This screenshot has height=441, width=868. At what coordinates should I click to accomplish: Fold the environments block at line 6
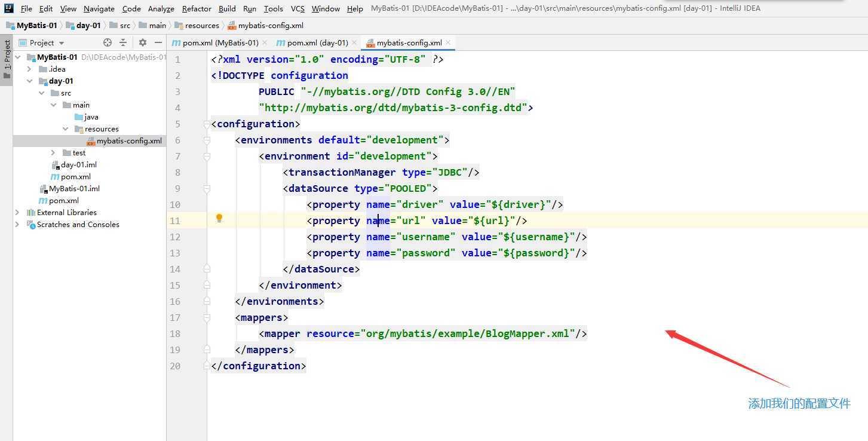pos(207,140)
